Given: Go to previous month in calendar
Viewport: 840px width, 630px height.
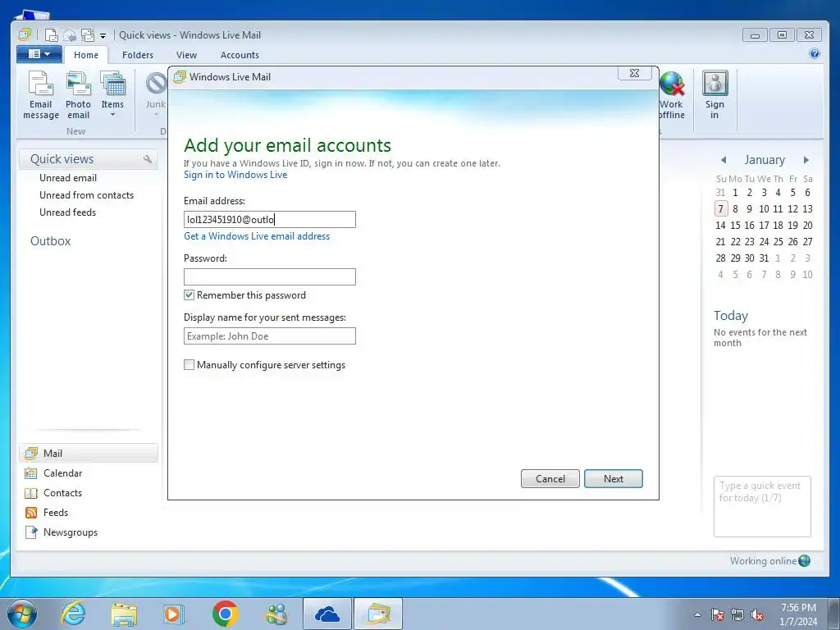Looking at the screenshot, I should pyautogui.click(x=724, y=160).
